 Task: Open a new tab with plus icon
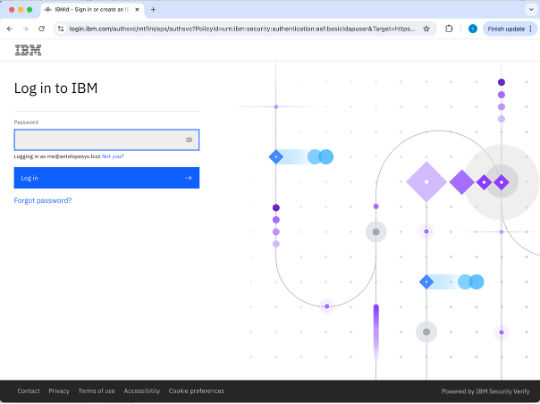(x=153, y=10)
